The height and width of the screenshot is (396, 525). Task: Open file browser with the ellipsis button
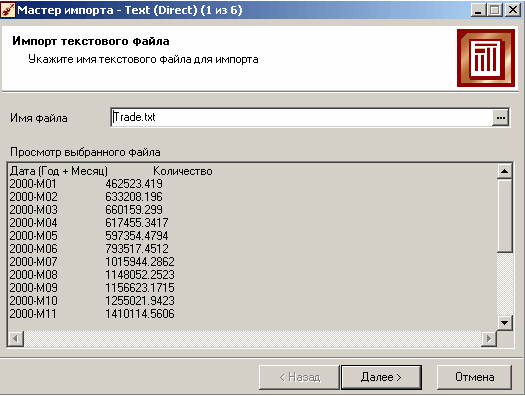coord(501,118)
